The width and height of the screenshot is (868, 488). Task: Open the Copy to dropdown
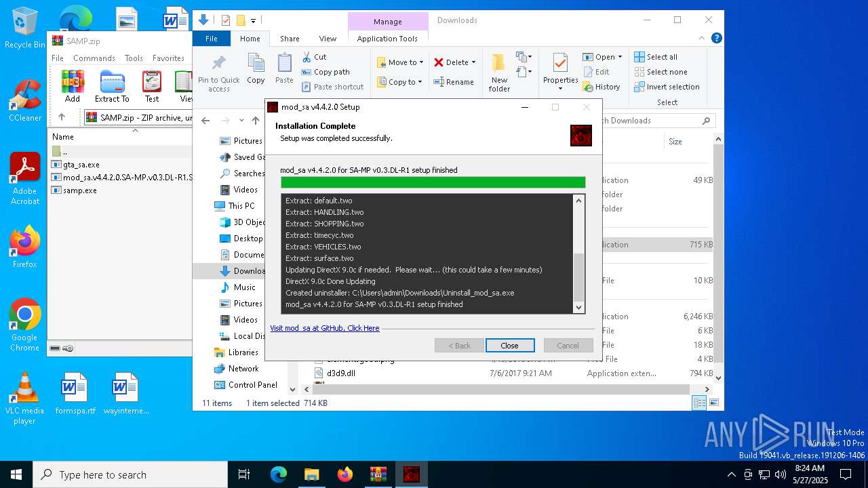pos(400,82)
